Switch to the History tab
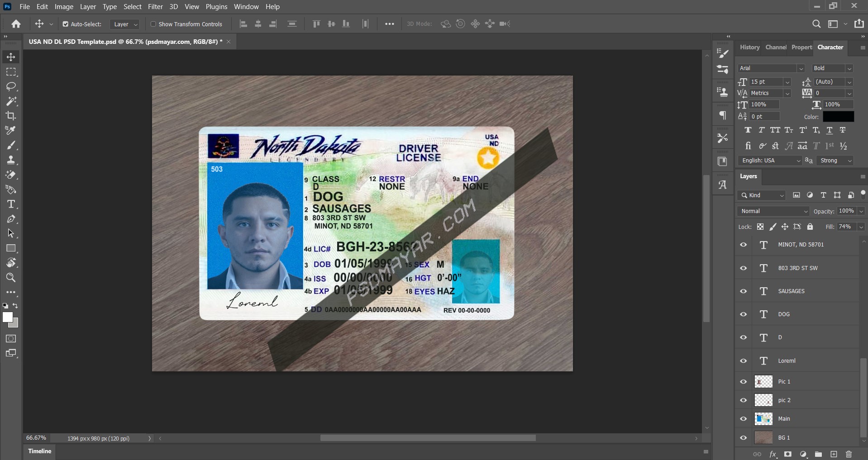 point(749,47)
